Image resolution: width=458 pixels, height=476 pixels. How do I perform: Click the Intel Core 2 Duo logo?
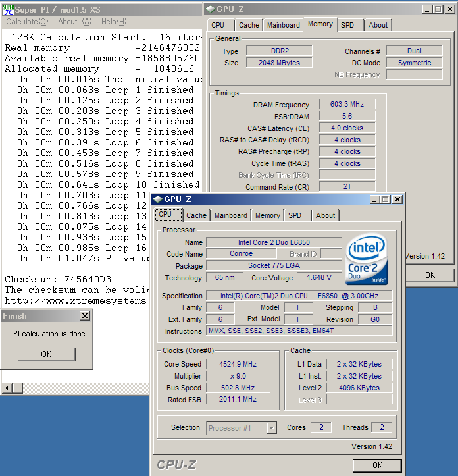367,259
